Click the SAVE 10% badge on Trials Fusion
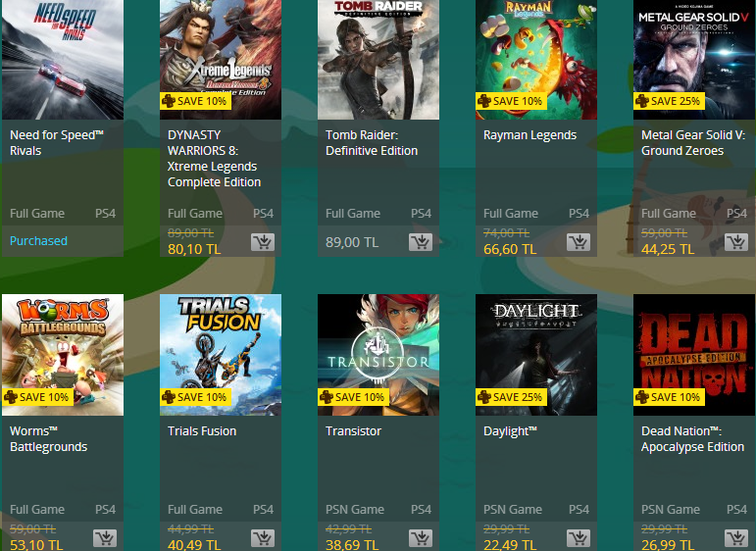The width and height of the screenshot is (756, 551). [196, 397]
